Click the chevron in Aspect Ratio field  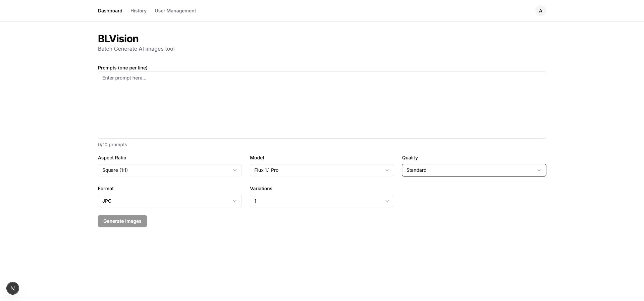(x=235, y=170)
